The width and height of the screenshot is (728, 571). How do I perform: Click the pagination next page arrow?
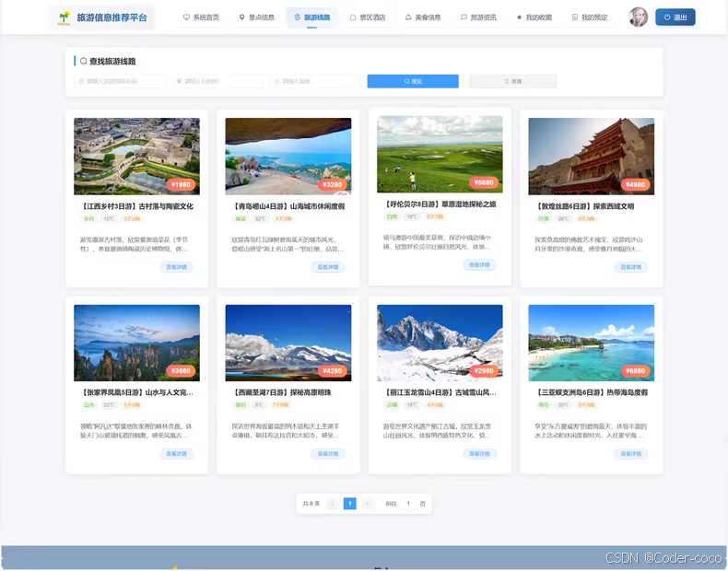point(367,504)
